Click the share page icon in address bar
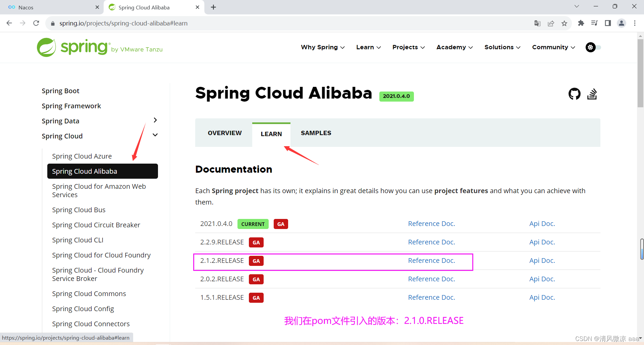Viewport: 644px width, 345px height. 551,23
